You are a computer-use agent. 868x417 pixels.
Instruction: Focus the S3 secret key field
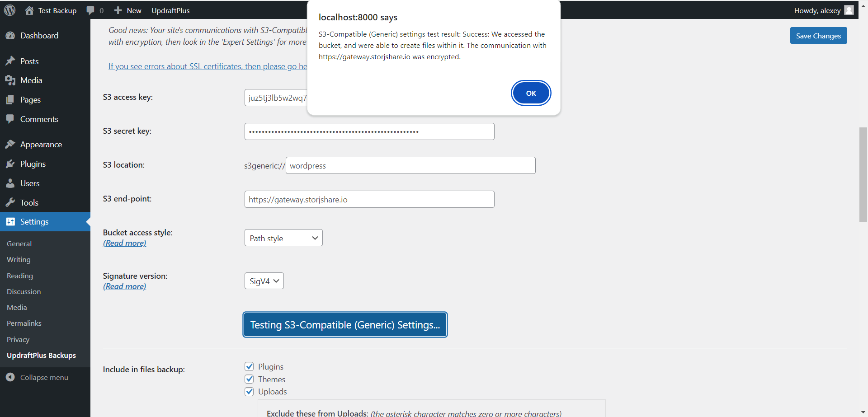pos(369,131)
